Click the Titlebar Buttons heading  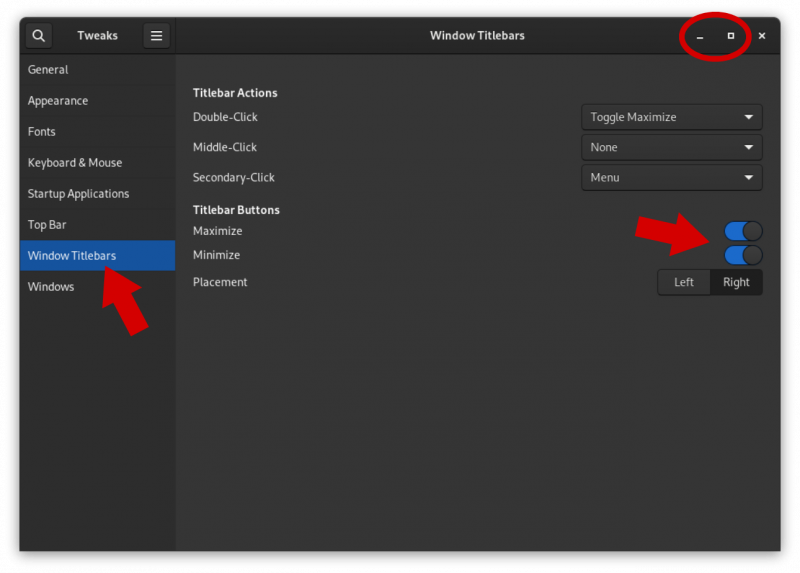pos(236,210)
